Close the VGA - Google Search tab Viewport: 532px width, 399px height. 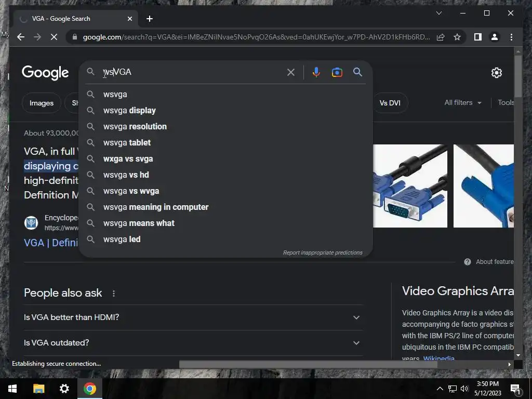tap(129, 19)
